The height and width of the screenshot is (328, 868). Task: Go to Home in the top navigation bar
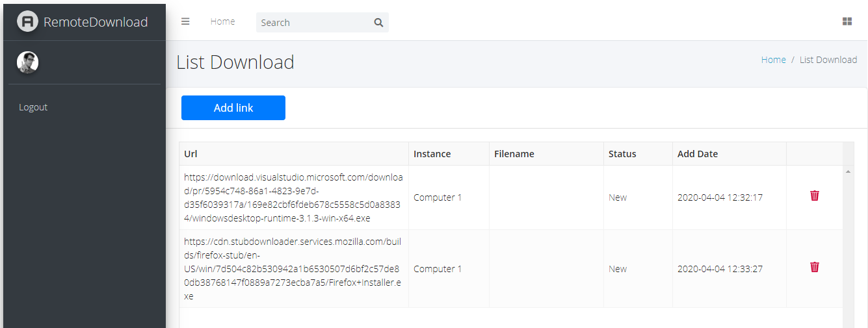click(x=222, y=21)
